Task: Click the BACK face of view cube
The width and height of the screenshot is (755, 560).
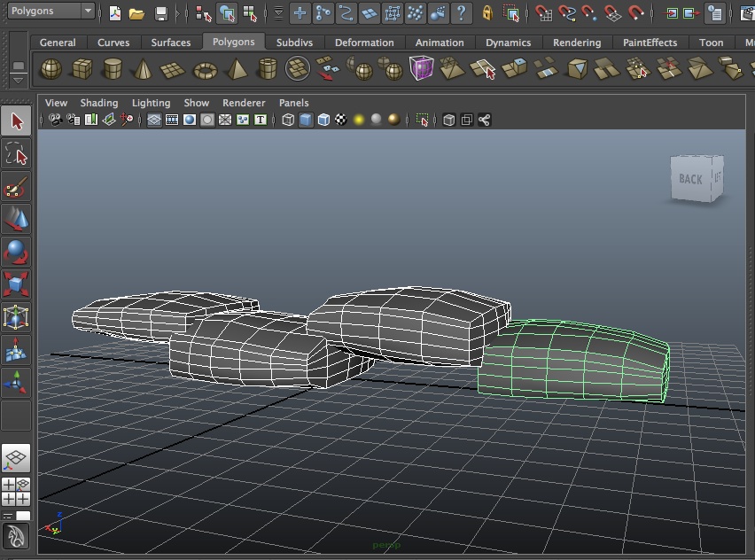Action: 690,179
